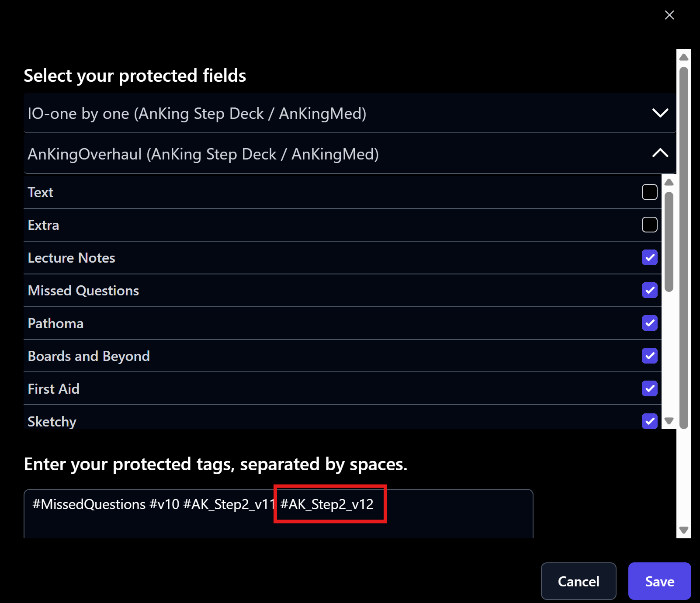The height and width of the screenshot is (603, 700).
Task: Toggle the Boards and Beyond checkbox
Action: tap(649, 356)
